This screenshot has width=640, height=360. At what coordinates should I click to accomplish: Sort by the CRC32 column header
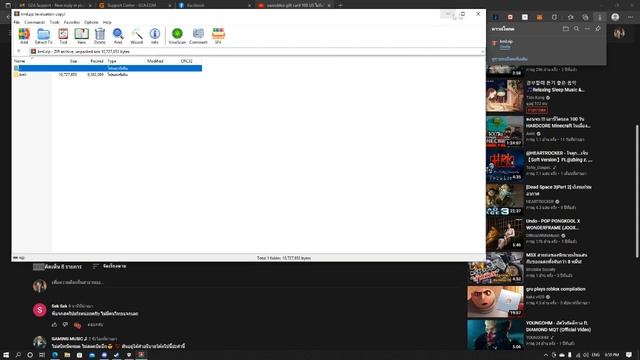coord(187,61)
